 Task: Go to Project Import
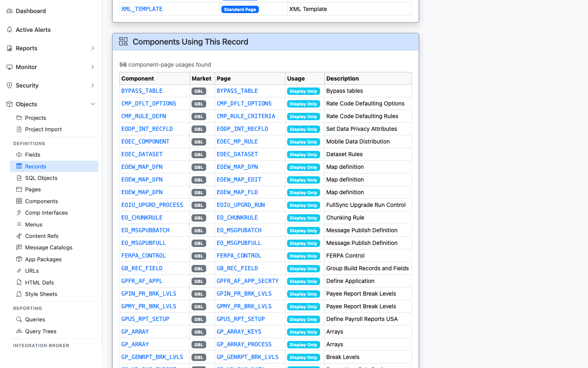tap(54, 129)
